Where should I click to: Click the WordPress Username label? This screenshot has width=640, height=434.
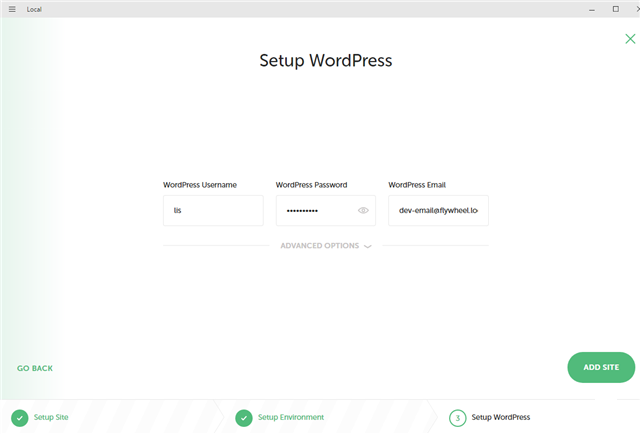[200, 185]
